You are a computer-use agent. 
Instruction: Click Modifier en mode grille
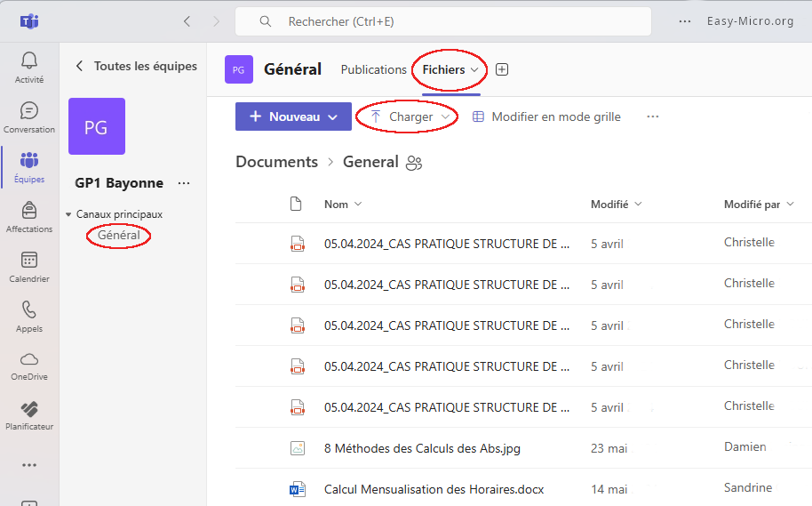[546, 116]
